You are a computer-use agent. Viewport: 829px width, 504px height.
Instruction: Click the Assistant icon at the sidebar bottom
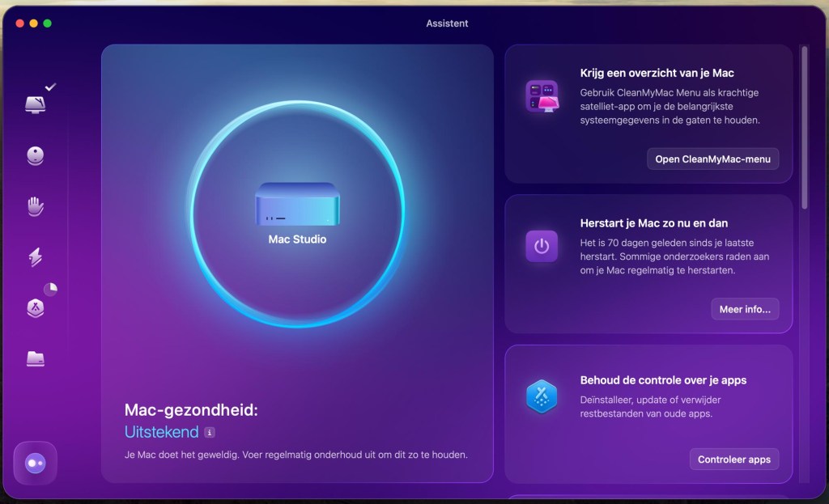(x=34, y=462)
